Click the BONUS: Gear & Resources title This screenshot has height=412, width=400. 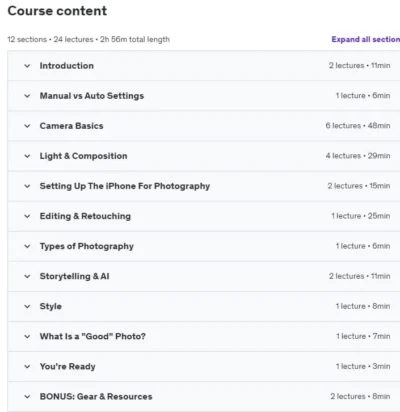tap(96, 397)
